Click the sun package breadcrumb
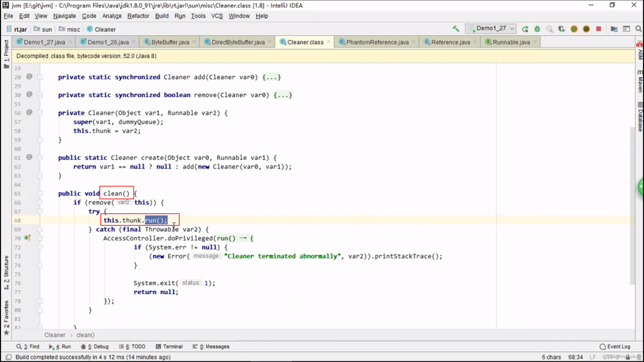 tap(43, 29)
